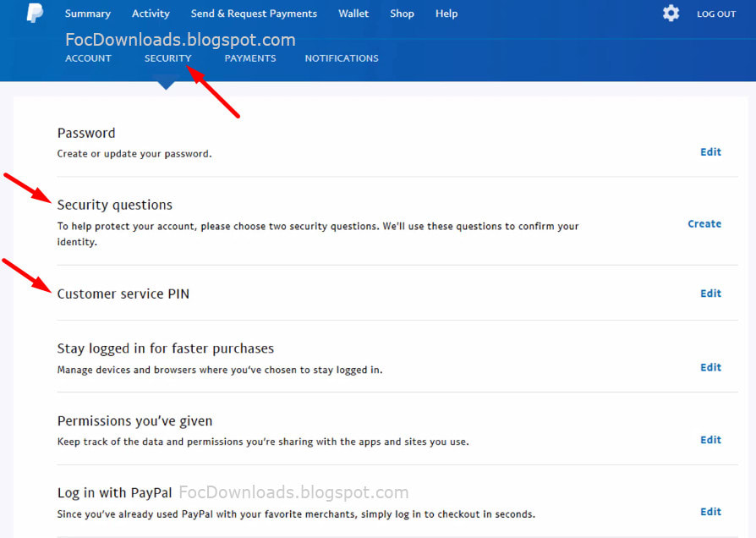The width and height of the screenshot is (756, 538).
Task: Click the Permissions you've given heading
Action: [x=135, y=421]
